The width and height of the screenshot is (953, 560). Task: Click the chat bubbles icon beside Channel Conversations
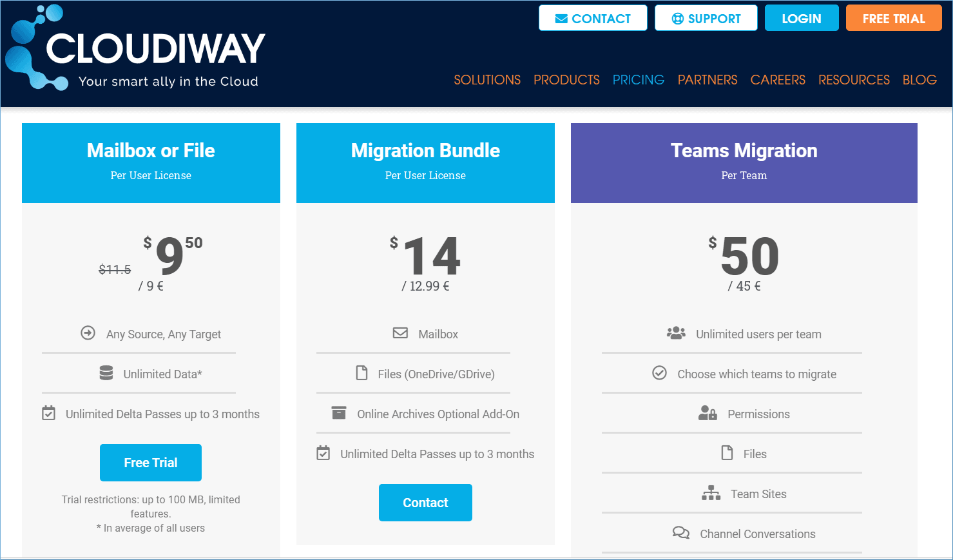681,533
